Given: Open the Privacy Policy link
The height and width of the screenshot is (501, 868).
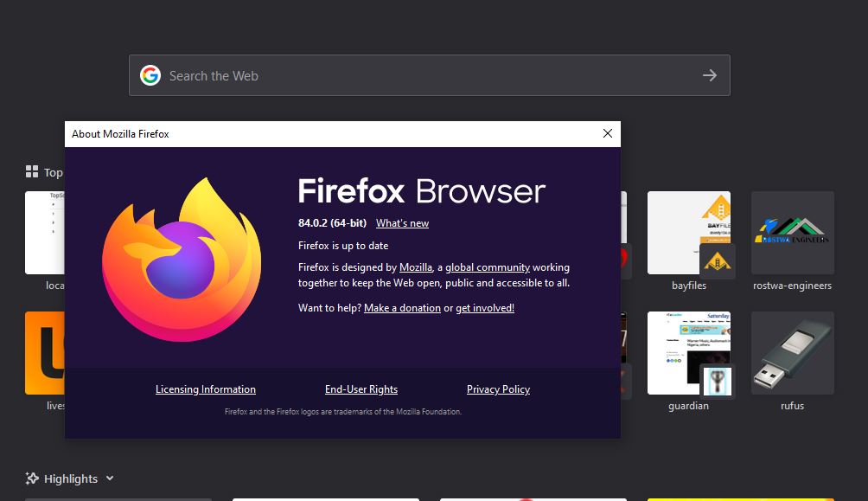Looking at the screenshot, I should click(x=498, y=389).
